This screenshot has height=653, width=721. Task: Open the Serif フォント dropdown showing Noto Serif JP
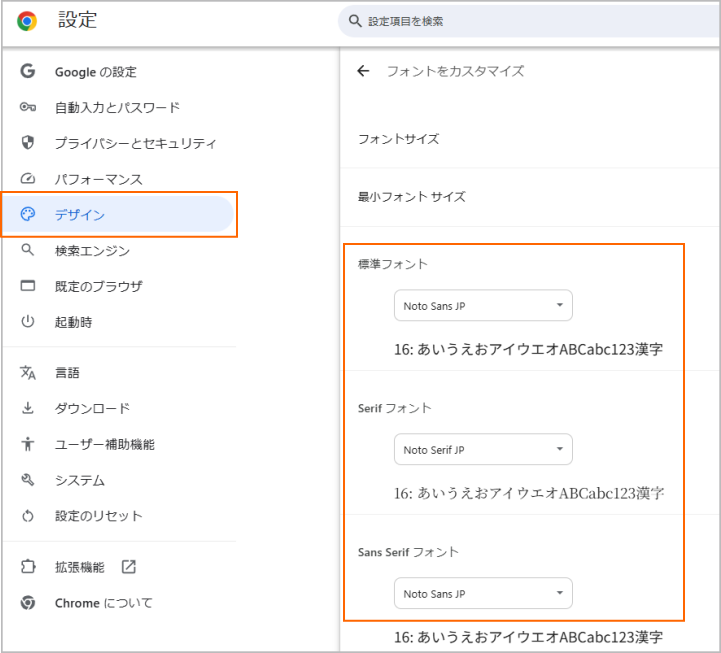click(483, 449)
